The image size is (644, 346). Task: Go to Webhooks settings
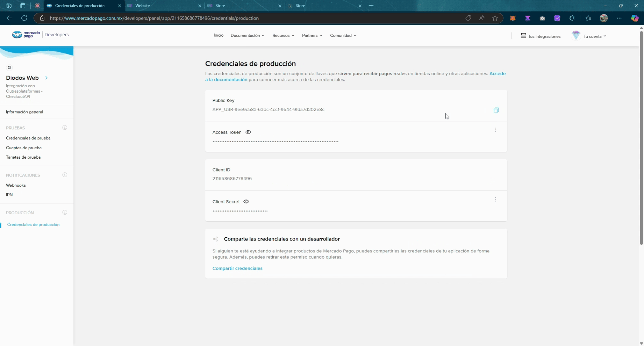tap(16, 185)
